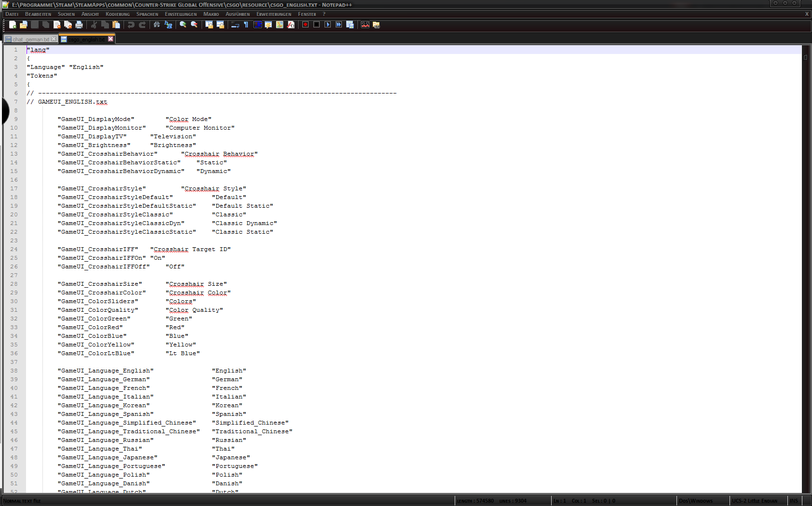
Task: Click UCS-2 Little Endian encoding in status bar
Action: (755, 501)
